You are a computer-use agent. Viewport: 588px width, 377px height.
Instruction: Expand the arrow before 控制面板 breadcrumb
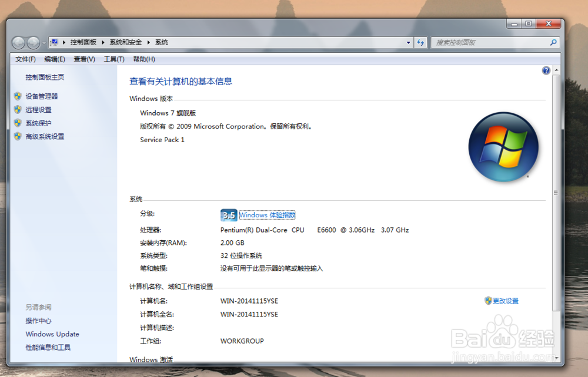[64, 42]
